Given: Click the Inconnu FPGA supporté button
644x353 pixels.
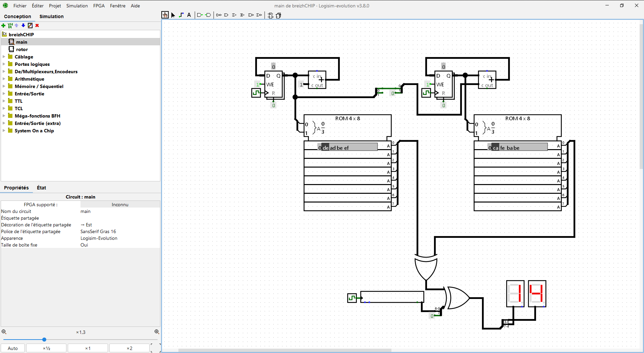Looking at the screenshot, I should [120, 205].
